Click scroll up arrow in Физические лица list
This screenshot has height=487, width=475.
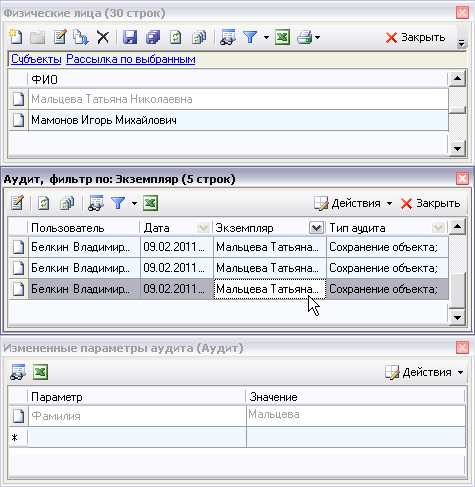pyautogui.click(x=457, y=79)
